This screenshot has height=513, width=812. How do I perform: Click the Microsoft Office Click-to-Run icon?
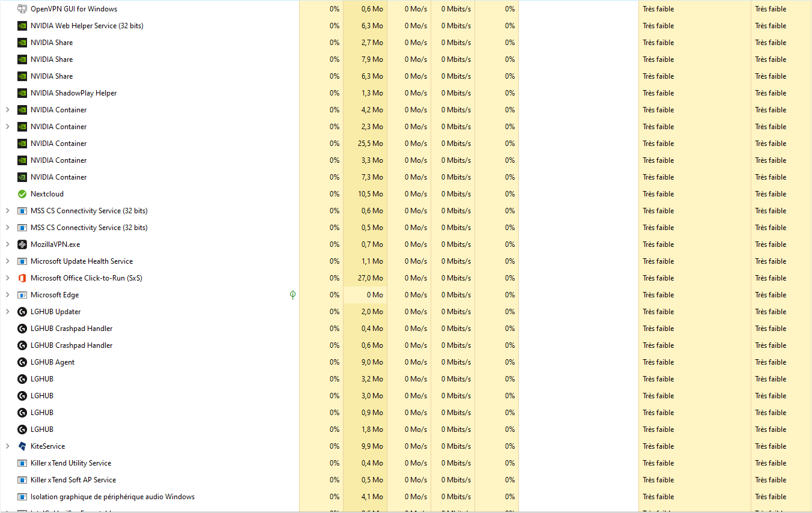coord(22,278)
